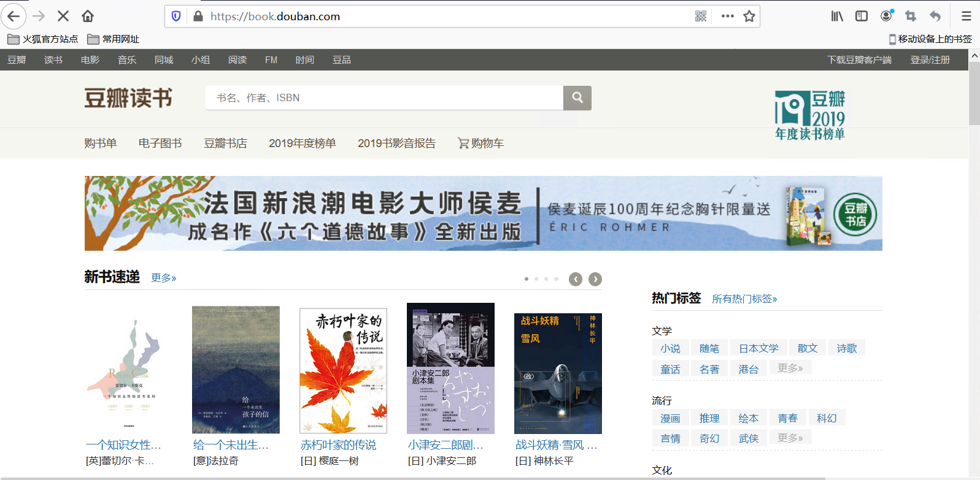
Task: Expand 更多» under 文学 tags
Action: [790, 368]
